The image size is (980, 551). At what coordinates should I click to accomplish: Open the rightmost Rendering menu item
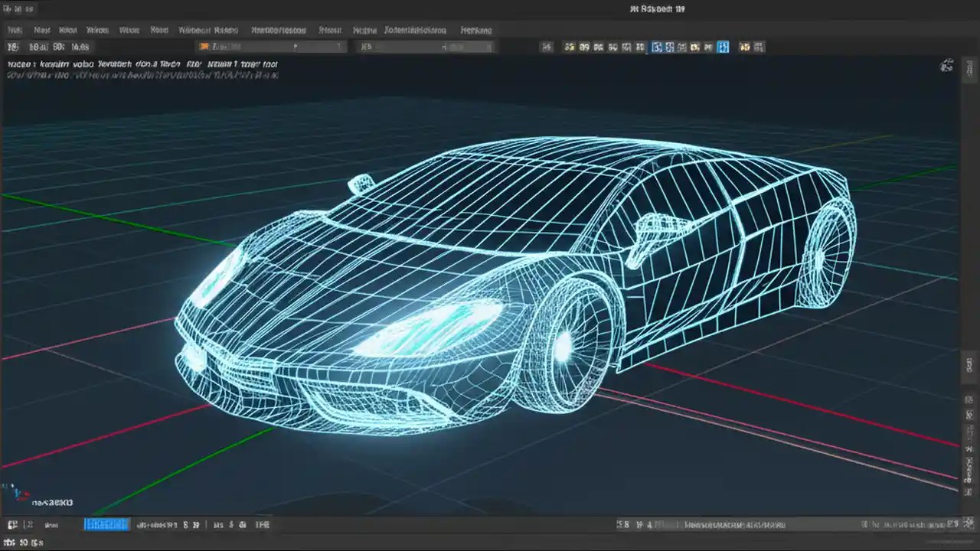475,30
